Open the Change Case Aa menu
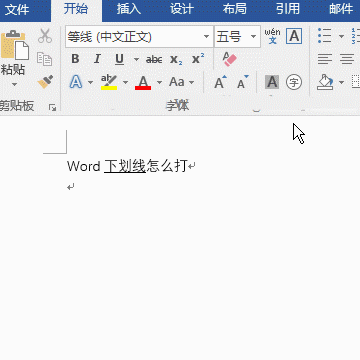Image resolution: width=360 pixels, height=360 pixels. [x=181, y=82]
